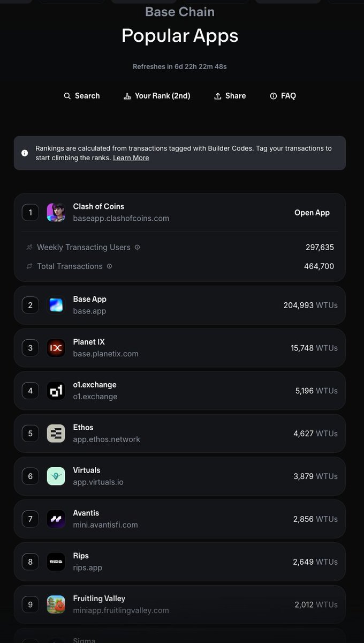
Task: Click the Base App gradient icon
Action: [x=56, y=305]
